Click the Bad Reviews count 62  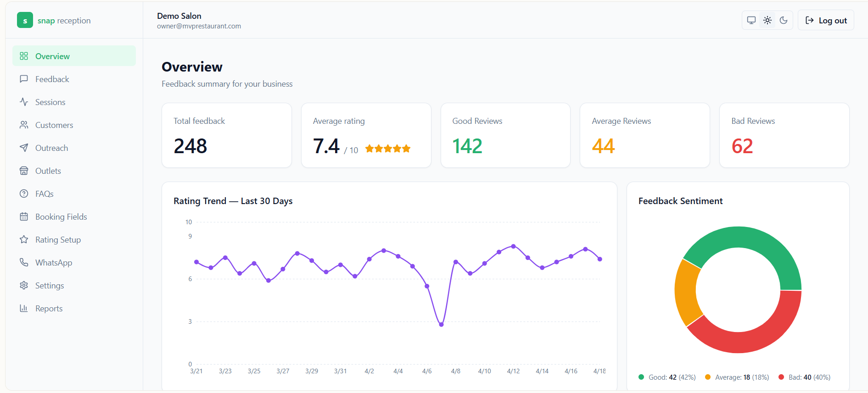tap(742, 146)
